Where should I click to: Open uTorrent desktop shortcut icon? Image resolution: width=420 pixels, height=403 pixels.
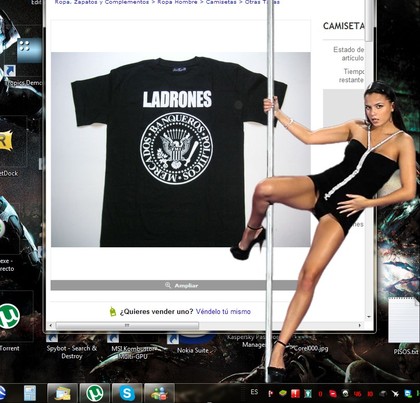coord(9,315)
